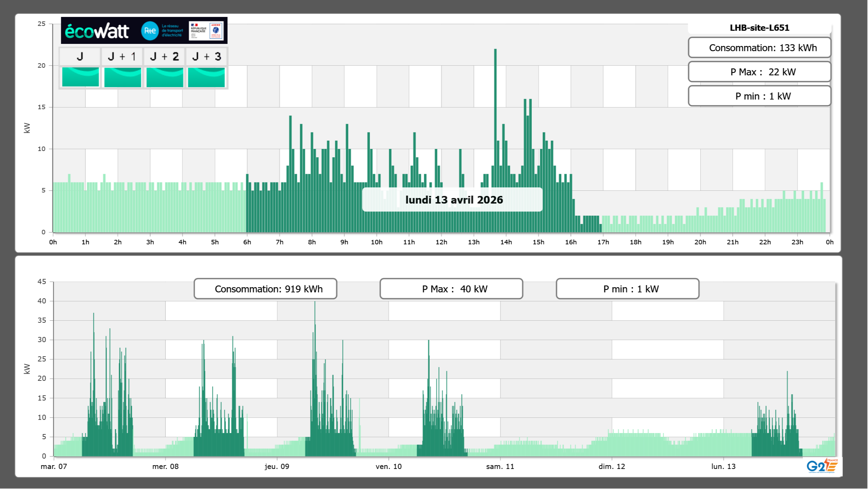Click the 40 kW peak spike on Thursday
The width and height of the screenshot is (868, 489).
315,311
